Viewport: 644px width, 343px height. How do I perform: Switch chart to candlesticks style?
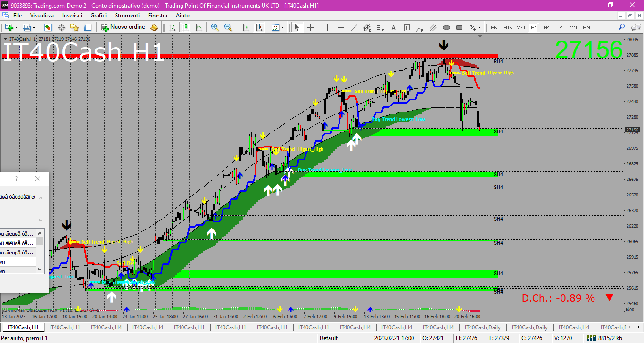point(186,27)
